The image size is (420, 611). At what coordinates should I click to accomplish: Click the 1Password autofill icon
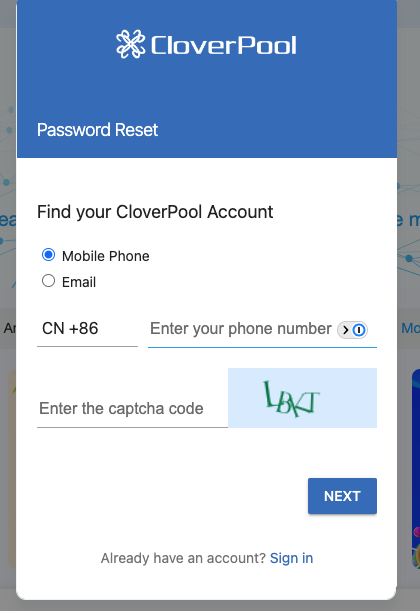point(359,330)
